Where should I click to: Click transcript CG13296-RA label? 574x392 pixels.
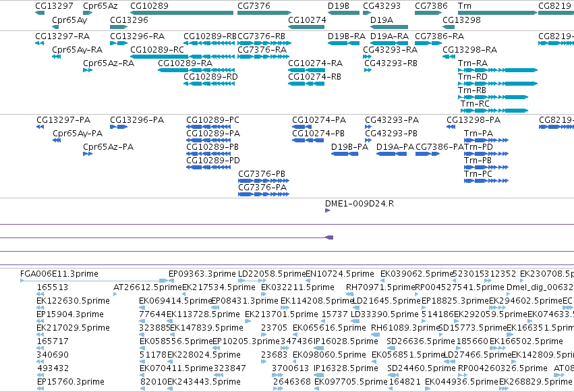138,36
